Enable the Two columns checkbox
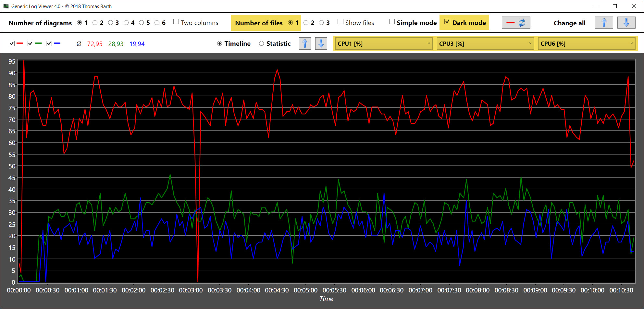The image size is (644, 309). (x=176, y=22)
